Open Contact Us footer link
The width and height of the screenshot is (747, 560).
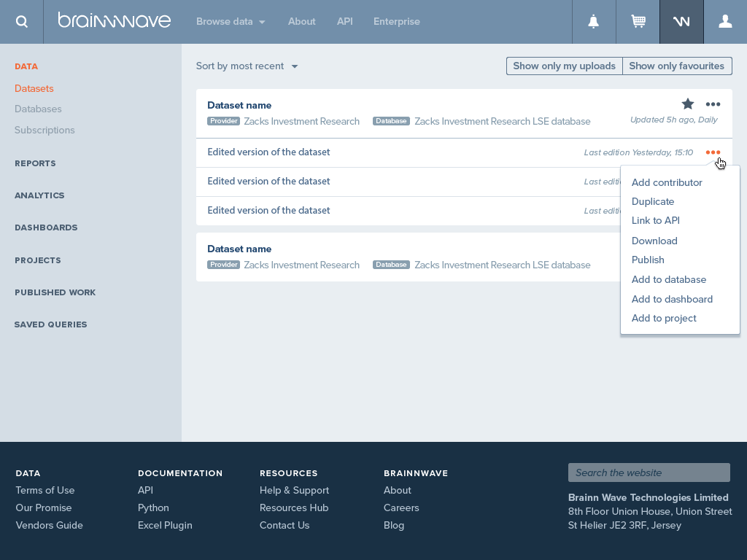pos(285,525)
